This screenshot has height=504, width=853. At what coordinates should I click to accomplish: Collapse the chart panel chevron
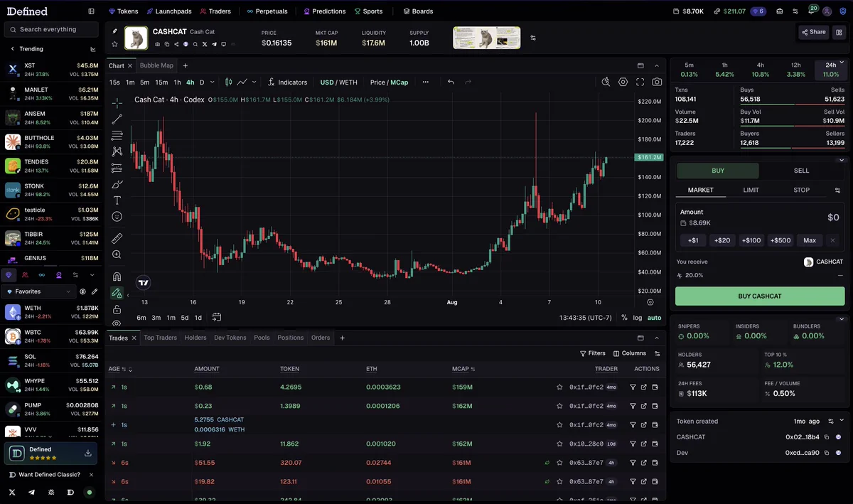tap(657, 65)
